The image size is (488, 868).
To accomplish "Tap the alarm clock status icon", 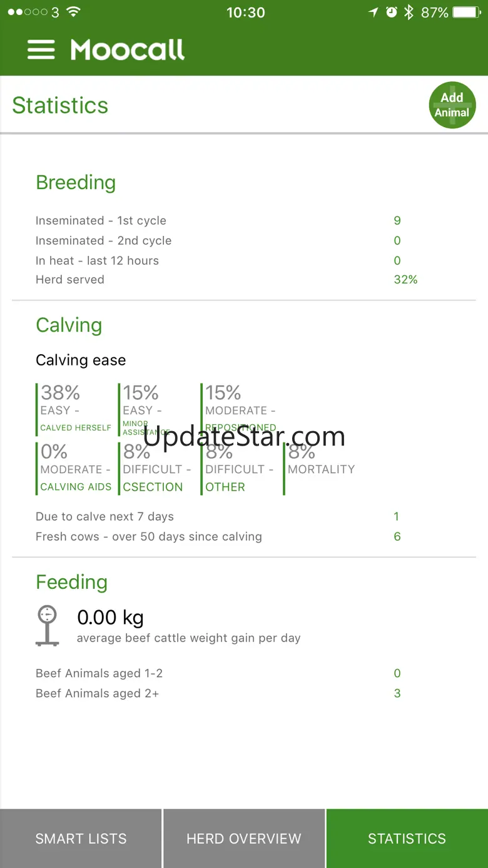I will point(392,13).
